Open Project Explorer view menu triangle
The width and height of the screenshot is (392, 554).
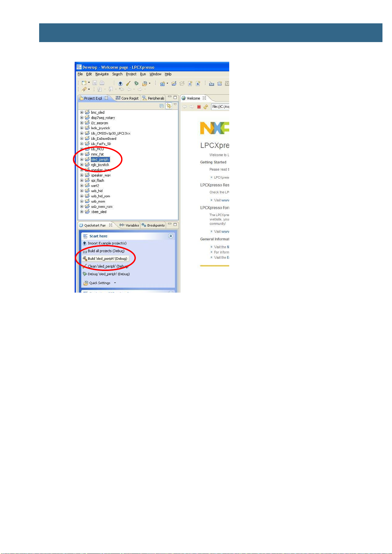click(x=175, y=105)
